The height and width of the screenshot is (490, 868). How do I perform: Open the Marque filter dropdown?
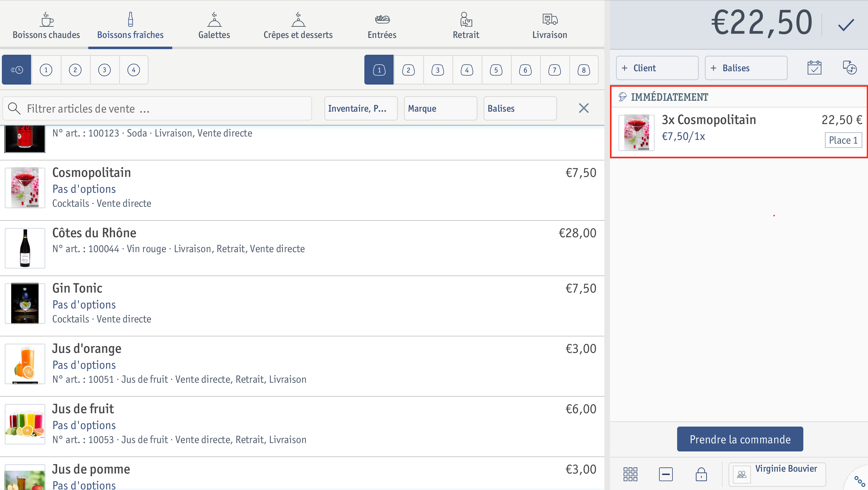[x=441, y=109]
